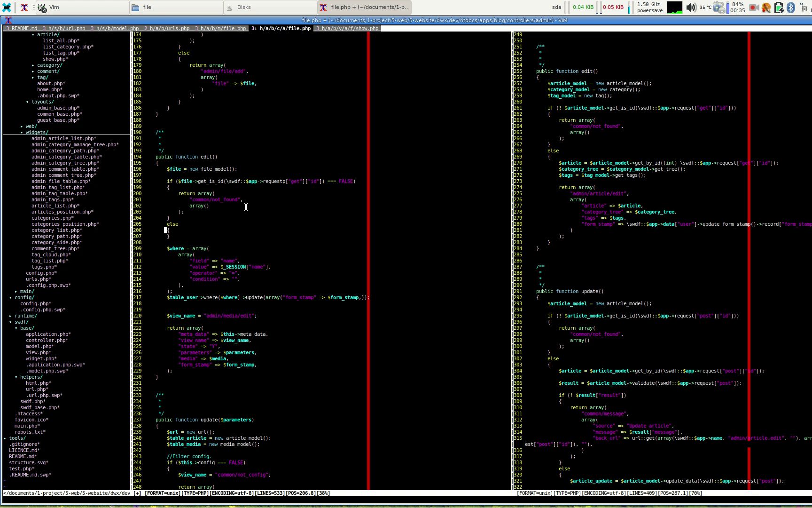The height and width of the screenshot is (508, 812).
Task: Switch to the README.md Vim tab
Action: (x=22, y=28)
